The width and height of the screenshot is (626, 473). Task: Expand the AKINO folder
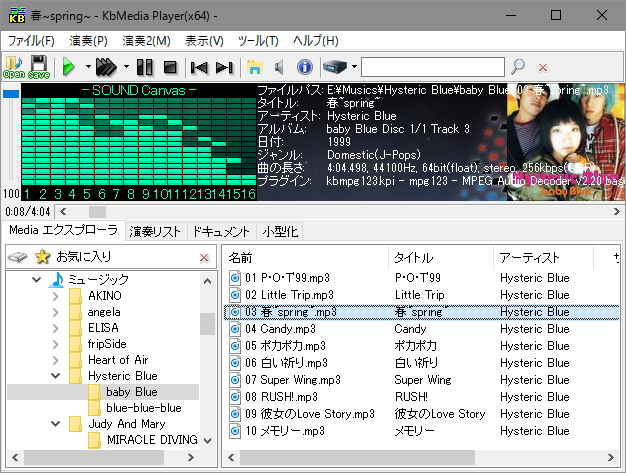coord(55,296)
